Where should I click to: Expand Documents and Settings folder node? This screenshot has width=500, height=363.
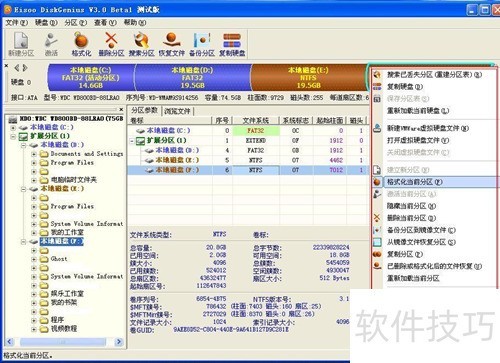point(34,154)
